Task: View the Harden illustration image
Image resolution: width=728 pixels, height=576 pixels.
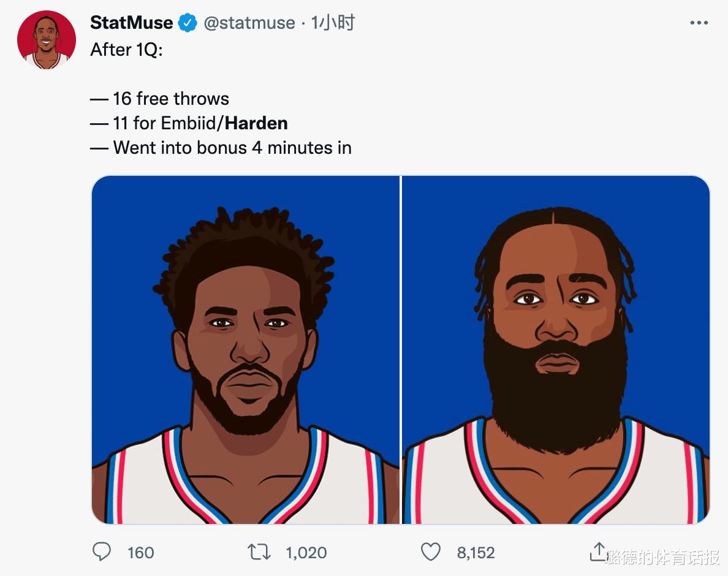Action: pyautogui.click(x=556, y=350)
